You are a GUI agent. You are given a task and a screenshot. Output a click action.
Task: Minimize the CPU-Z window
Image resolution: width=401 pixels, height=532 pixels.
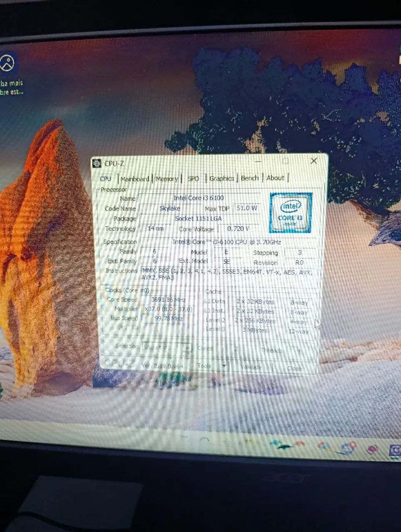pyautogui.click(x=259, y=161)
